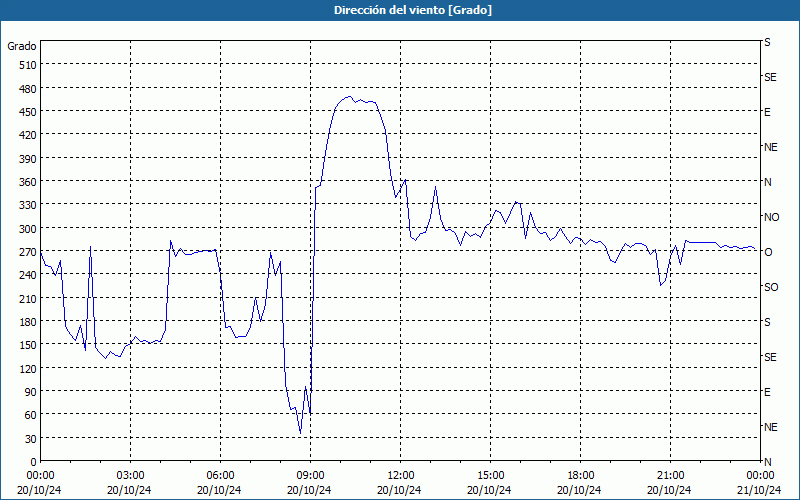Select the 03:00 time label
Screen dimensions: 800x500
[130, 476]
